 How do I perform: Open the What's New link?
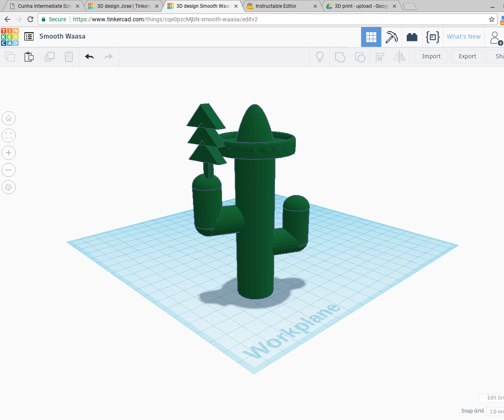pos(463,37)
